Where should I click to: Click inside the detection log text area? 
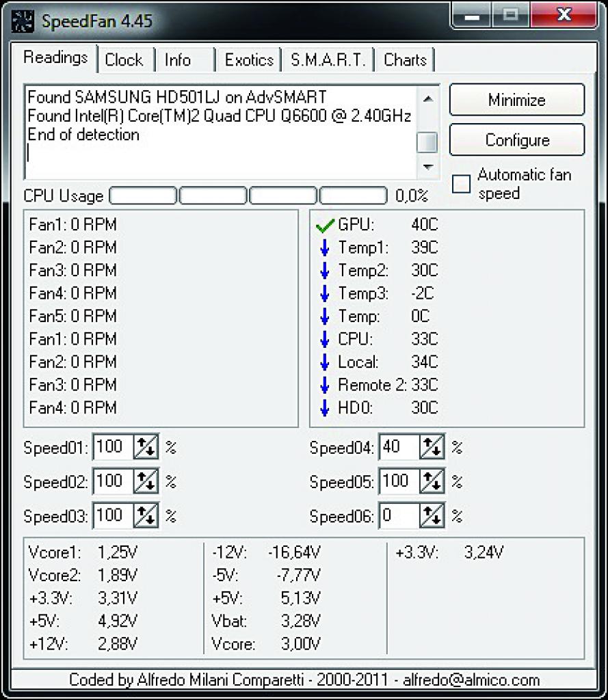click(221, 132)
